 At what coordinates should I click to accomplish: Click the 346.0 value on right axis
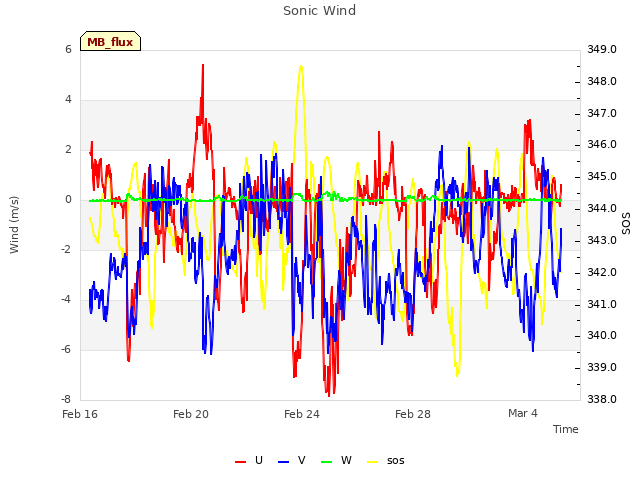pos(602,144)
